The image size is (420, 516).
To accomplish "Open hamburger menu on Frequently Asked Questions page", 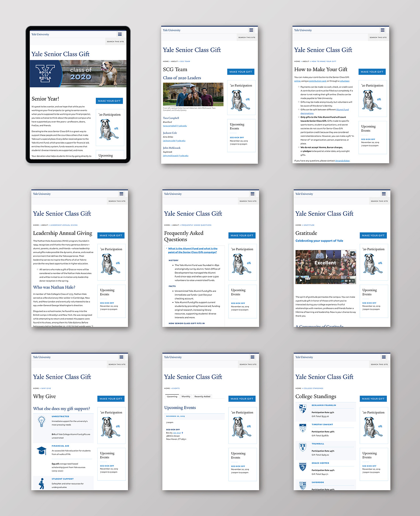I will pyautogui.click(x=252, y=194).
